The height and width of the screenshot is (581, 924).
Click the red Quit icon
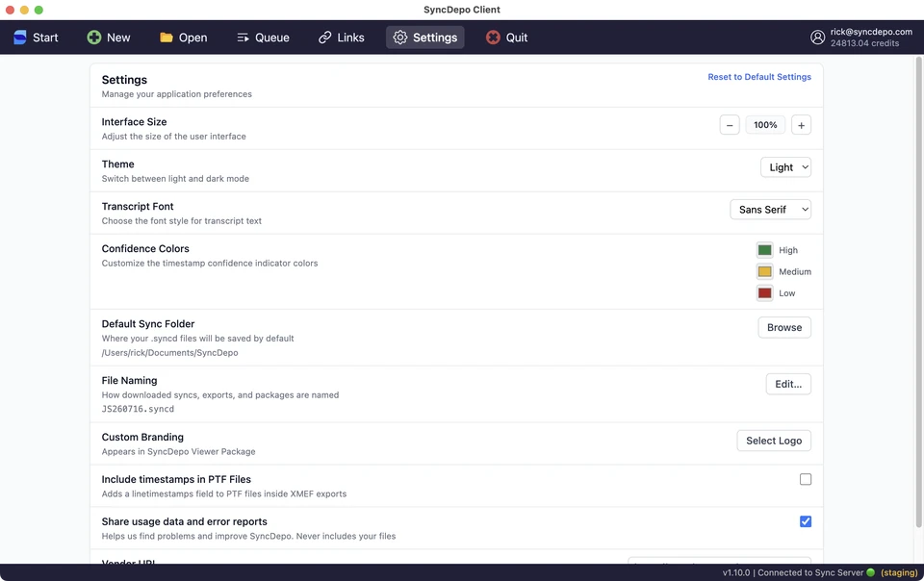(493, 38)
